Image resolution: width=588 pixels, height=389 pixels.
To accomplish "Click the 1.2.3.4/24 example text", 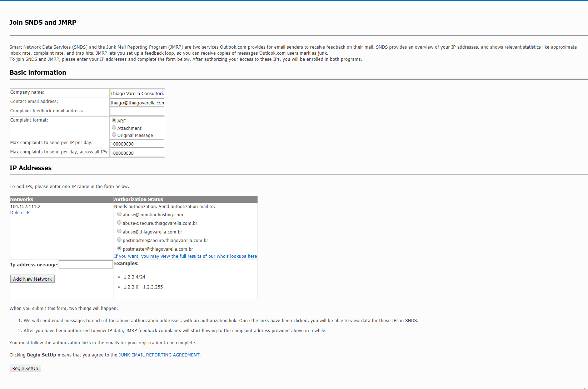I will click(x=135, y=277).
